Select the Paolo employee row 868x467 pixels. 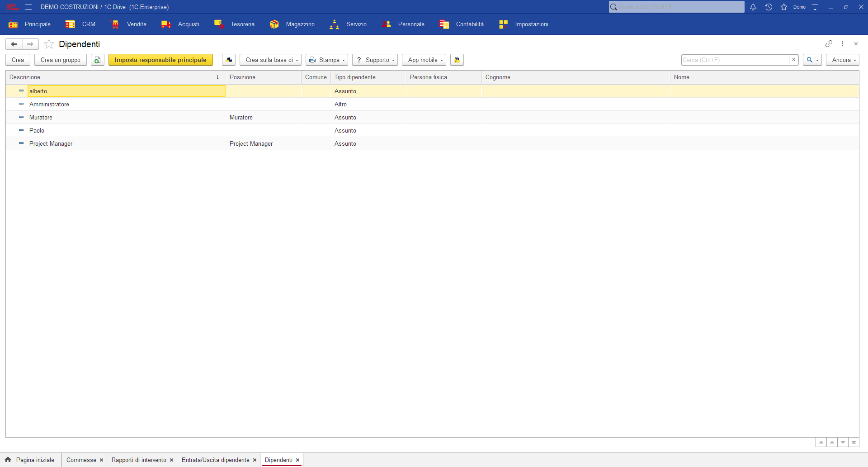coord(432,130)
